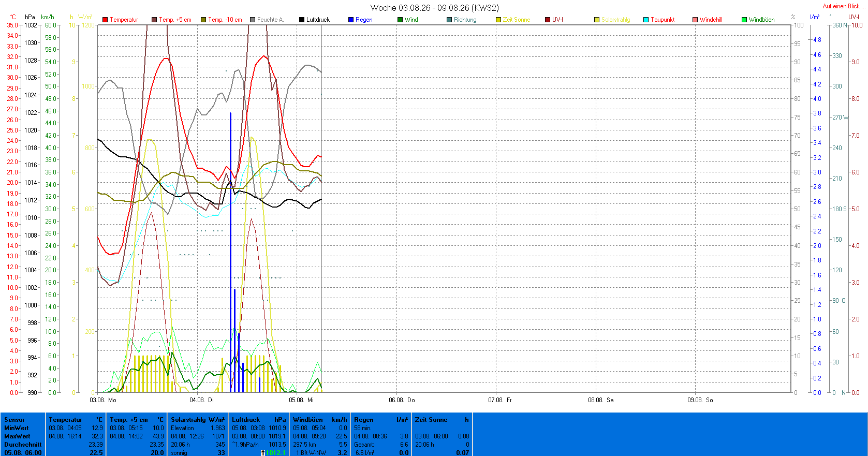Click the 'Gesamt' rain total label
The image size is (868, 456).
click(x=363, y=445)
